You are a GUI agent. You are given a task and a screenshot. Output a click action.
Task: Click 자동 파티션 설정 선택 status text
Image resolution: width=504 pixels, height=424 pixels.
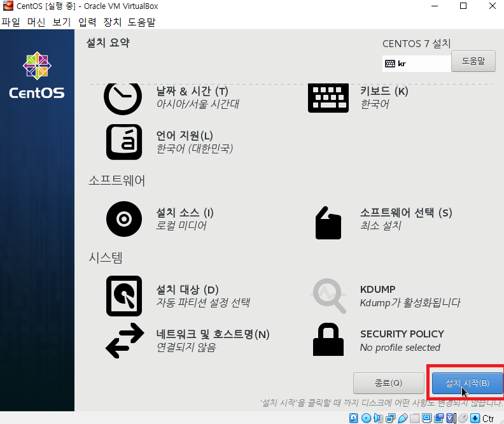(203, 302)
